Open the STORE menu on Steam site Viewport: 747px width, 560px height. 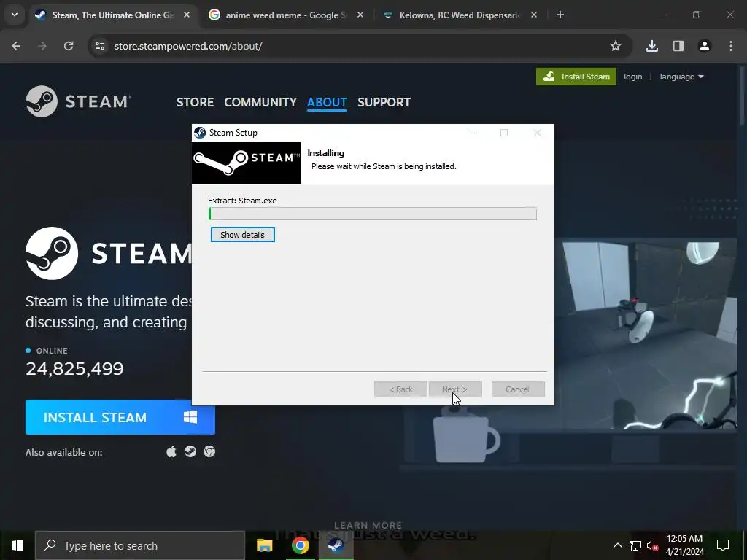click(195, 102)
